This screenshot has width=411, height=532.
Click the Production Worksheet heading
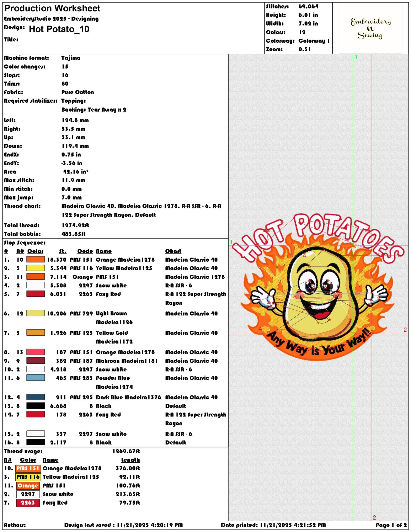click(52, 9)
